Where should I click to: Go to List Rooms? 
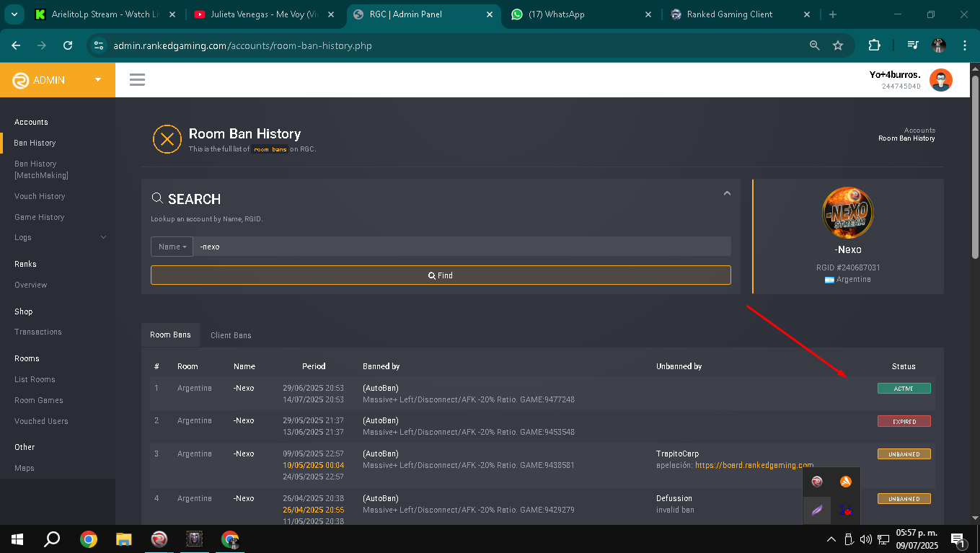tap(35, 379)
